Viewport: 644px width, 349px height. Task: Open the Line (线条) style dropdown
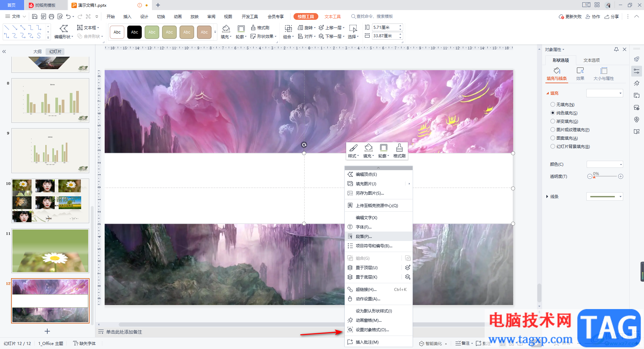click(605, 197)
